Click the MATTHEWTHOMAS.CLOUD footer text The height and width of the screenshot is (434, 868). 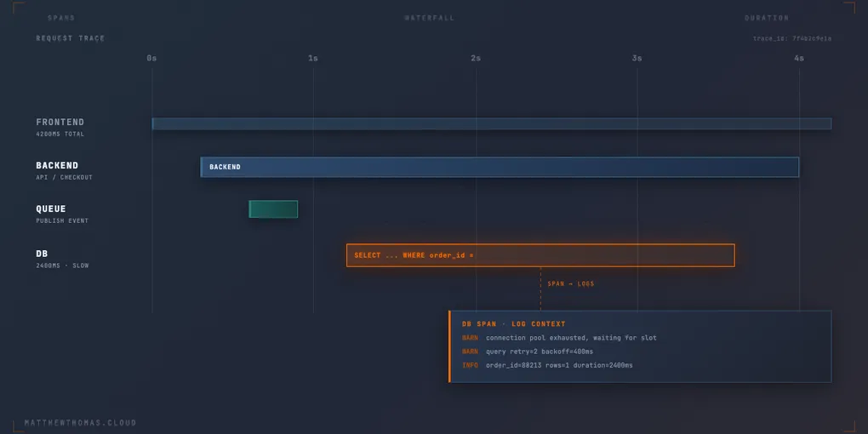pos(80,423)
